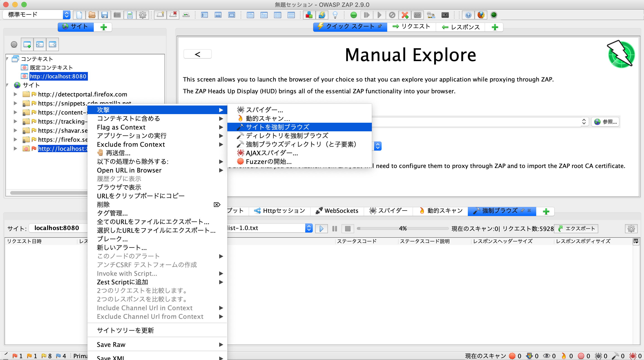Image resolution: width=644 pixels, height=360 pixels.
Task: Click the New Session toolbar icon
Action: [79, 15]
